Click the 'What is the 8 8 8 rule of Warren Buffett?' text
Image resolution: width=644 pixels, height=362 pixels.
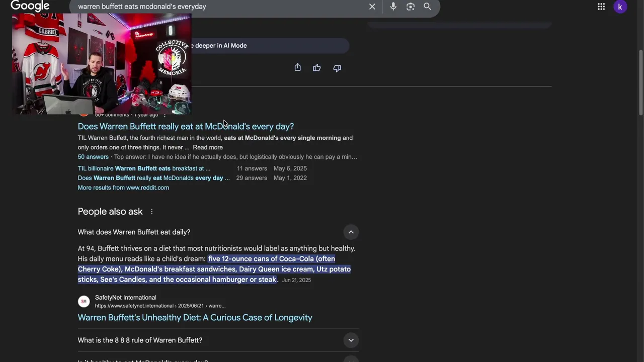pos(140,340)
